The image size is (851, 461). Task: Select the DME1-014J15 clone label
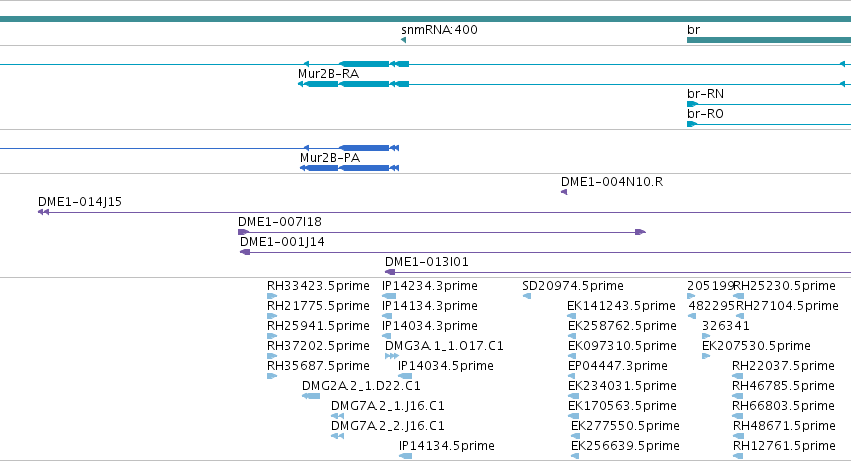coord(80,202)
